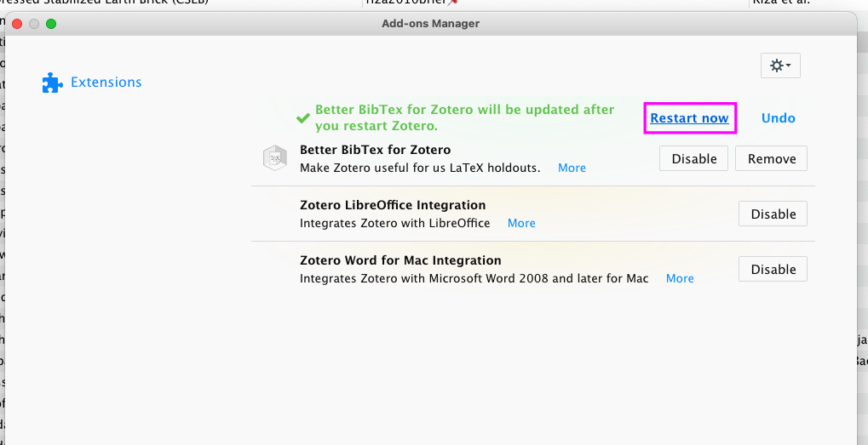Remove the Better BibTex for Zotero extension
This screenshot has height=445, width=868.
pyautogui.click(x=771, y=158)
